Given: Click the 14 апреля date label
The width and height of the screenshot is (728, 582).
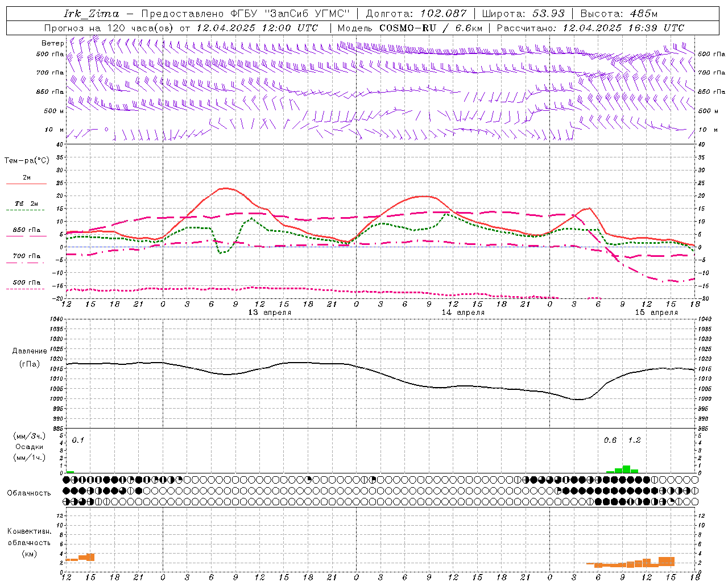Looking at the screenshot, I should (x=463, y=313).
